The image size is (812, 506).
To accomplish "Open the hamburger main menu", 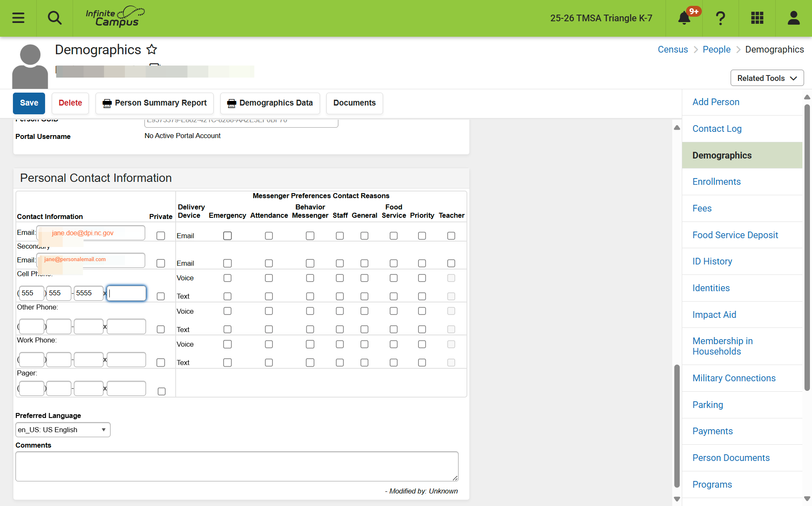I will (18, 18).
